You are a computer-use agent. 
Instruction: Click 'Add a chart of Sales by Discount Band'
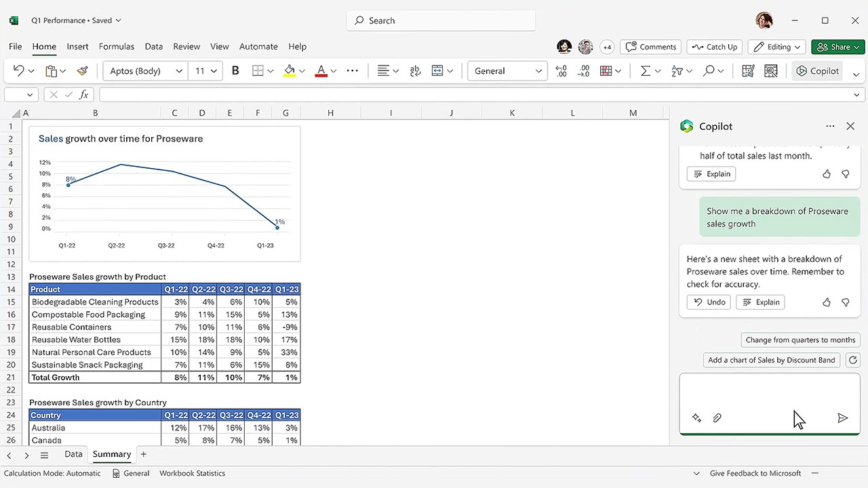[772, 360]
